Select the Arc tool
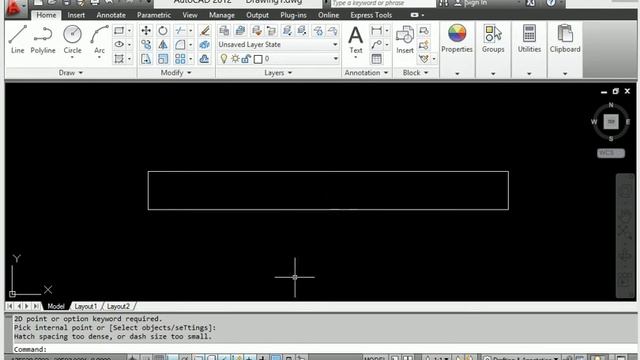 [99, 40]
